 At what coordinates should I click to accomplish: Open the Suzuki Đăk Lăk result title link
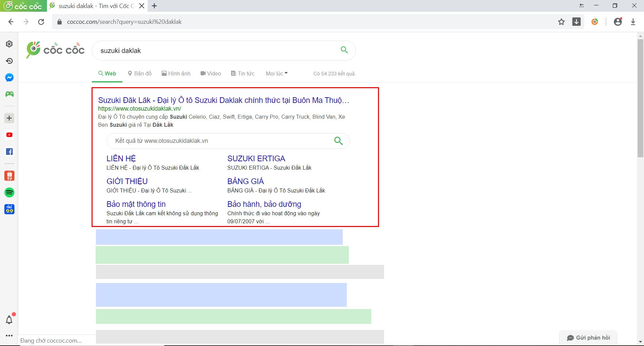click(x=224, y=100)
